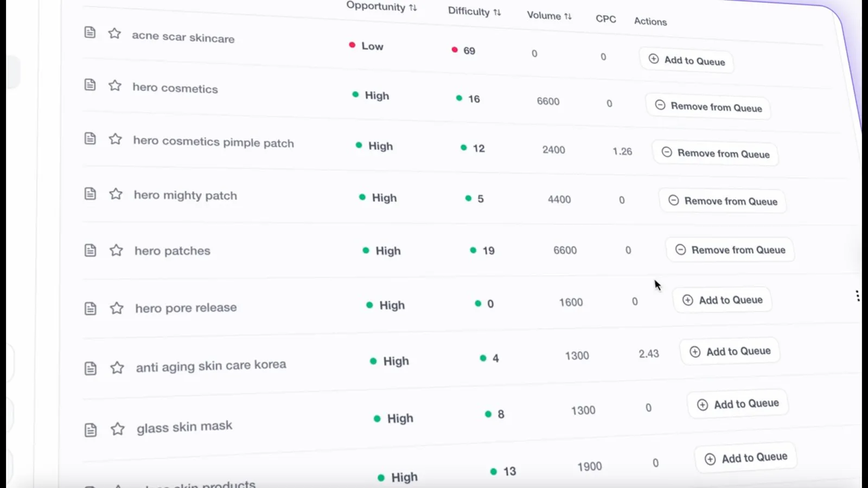This screenshot has width=868, height=488.
Task: Star the hero mighty patch keyword
Action: [x=116, y=194]
